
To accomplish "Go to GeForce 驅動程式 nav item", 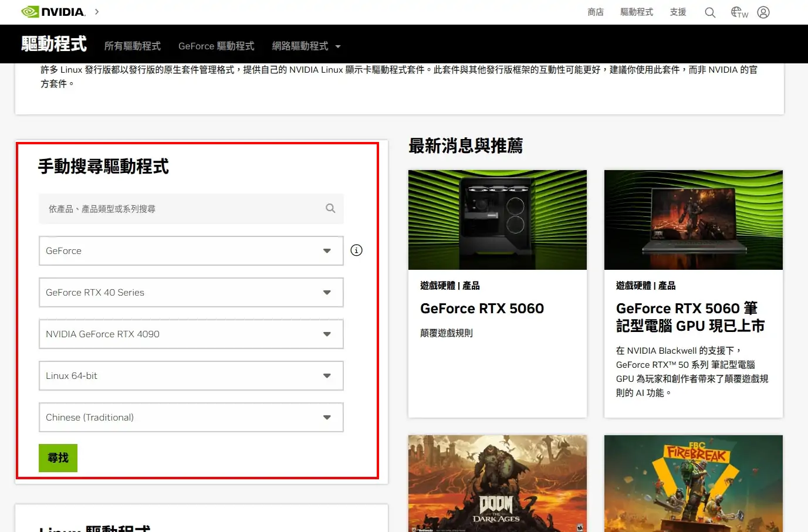I will click(x=216, y=46).
